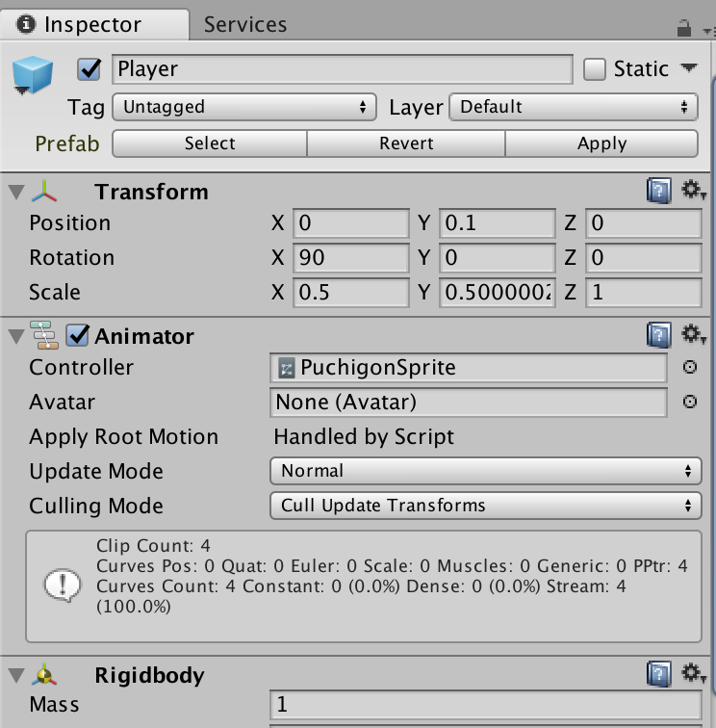Collapse the Rigidbody component
This screenshot has height=728, width=716.
[16, 675]
